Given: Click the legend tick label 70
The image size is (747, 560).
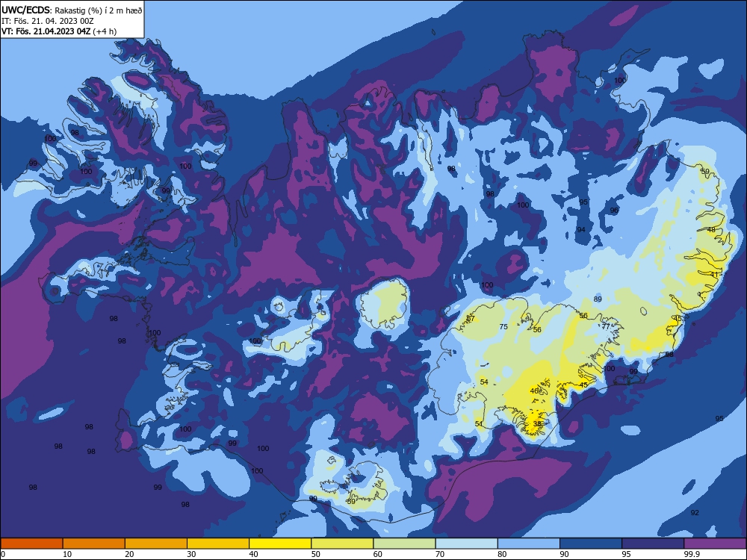Looking at the screenshot, I should (440, 554).
